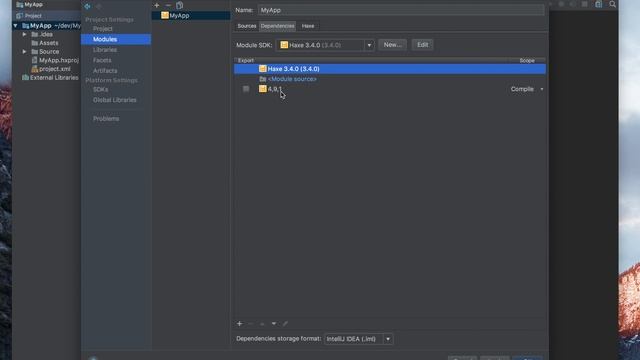Move dependency down arrow icon

[274, 324]
